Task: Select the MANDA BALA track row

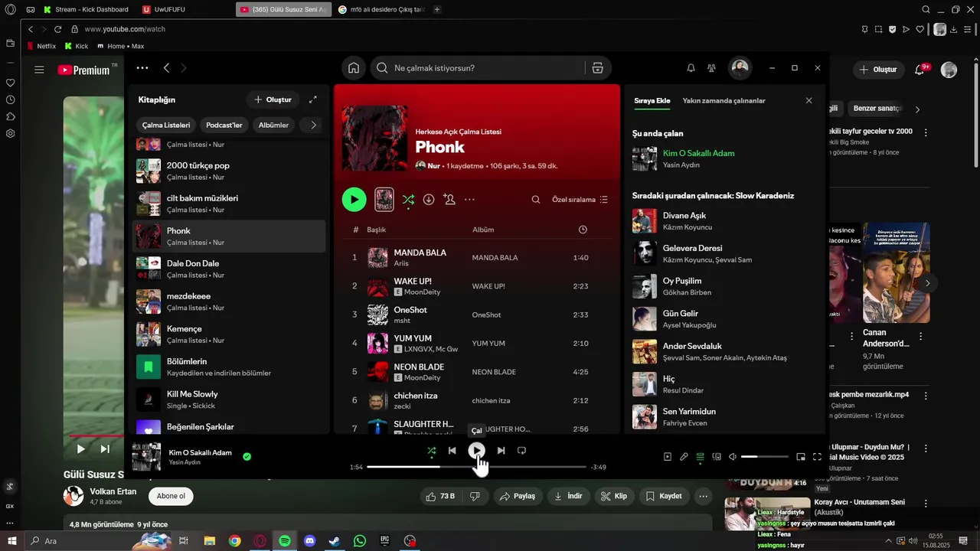Action: point(477,258)
